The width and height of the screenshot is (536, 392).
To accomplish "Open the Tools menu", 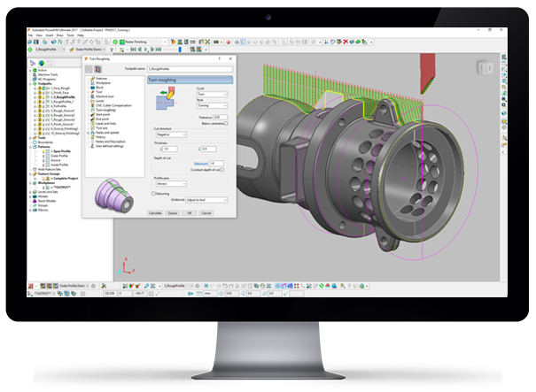I will point(70,35).
